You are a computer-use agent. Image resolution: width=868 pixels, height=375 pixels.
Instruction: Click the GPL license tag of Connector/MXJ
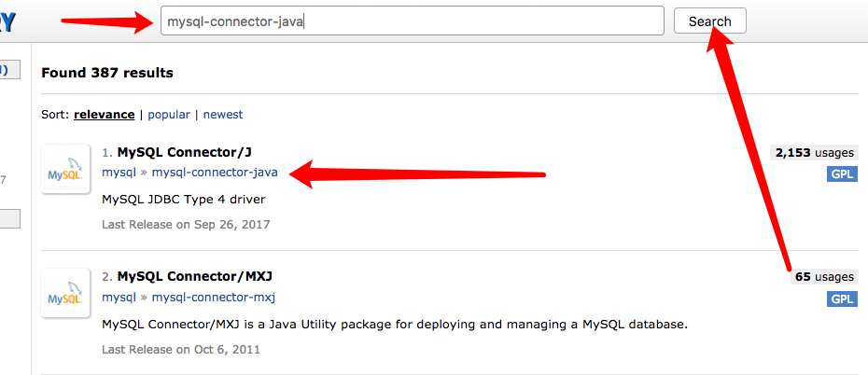point(842,299)
